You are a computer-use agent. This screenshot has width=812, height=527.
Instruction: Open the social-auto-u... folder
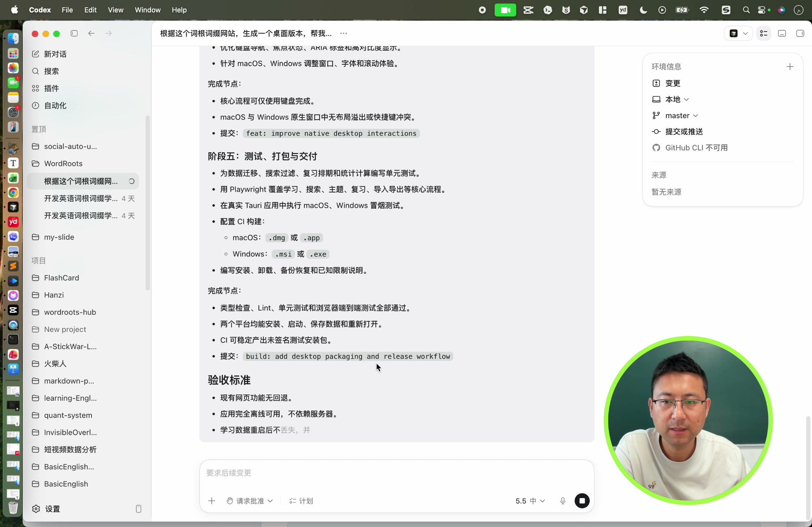(x=83, y=146)
